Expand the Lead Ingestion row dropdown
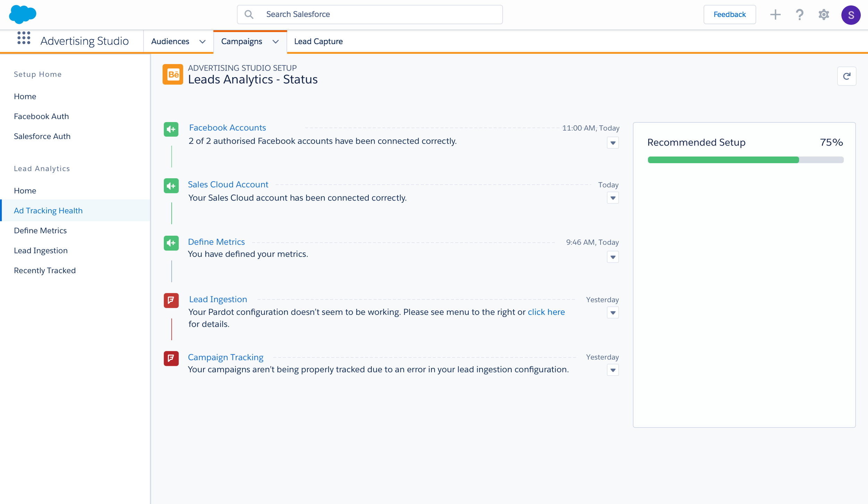 pyautogui.click(x=613, y=313)
